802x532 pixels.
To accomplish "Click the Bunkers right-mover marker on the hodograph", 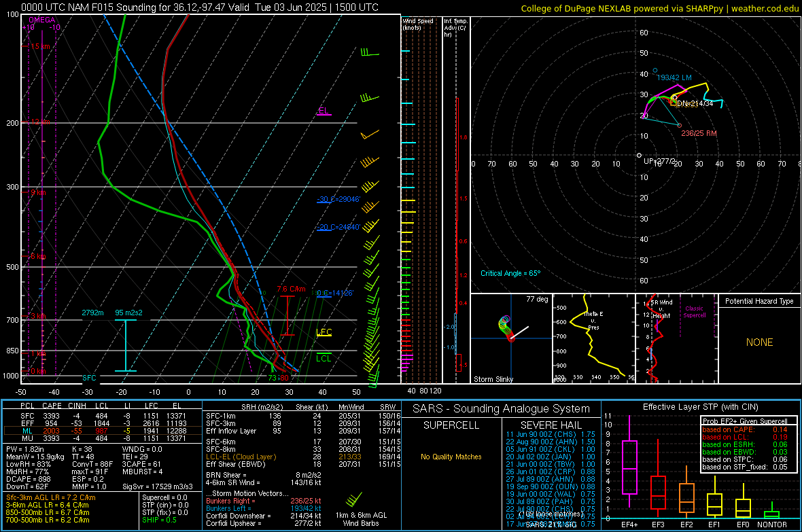I will [679, 125].
